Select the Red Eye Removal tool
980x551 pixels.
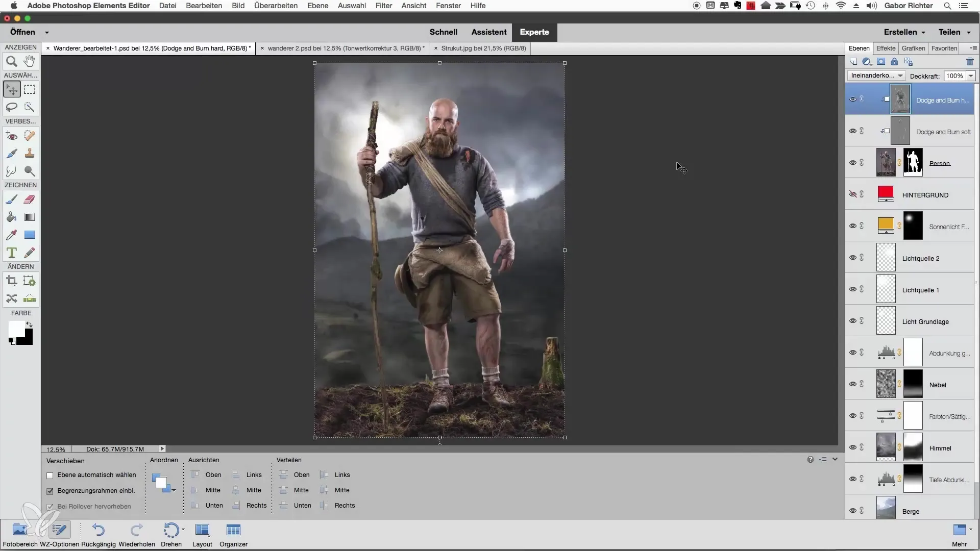click(11, 136)
